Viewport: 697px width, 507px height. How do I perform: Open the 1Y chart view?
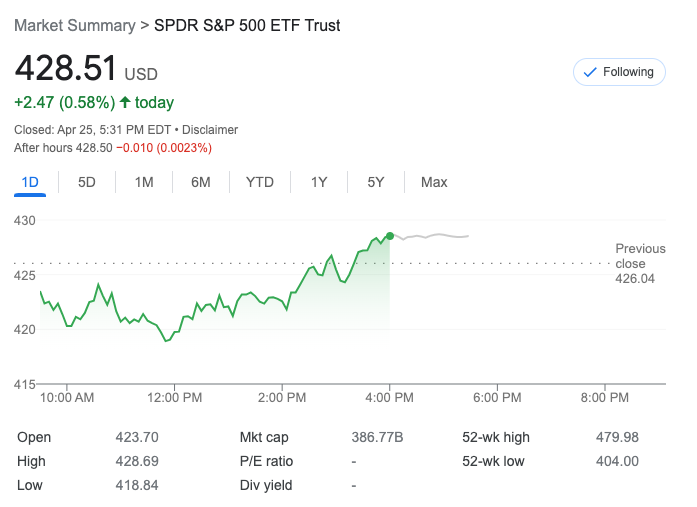(x=319, y=182)
